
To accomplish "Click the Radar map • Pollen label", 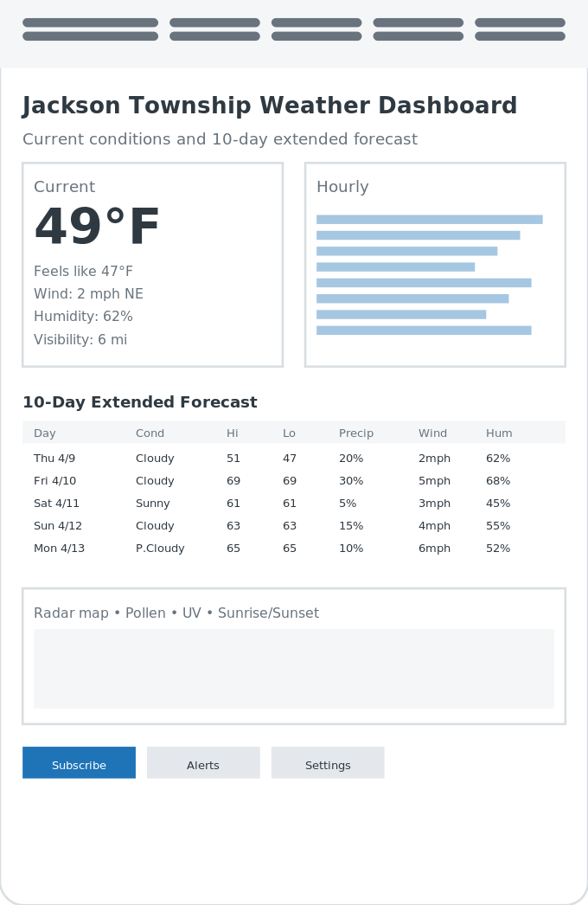I will (x=99, y=613).
